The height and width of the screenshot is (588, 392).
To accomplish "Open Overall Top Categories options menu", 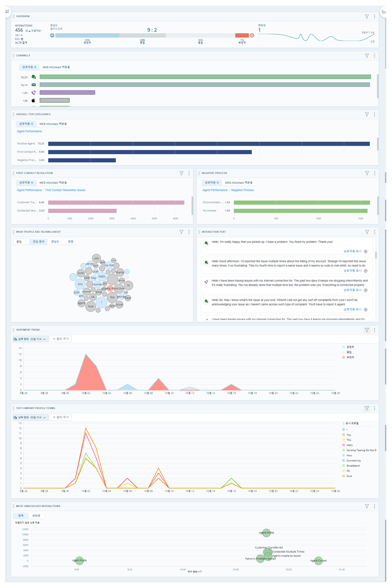I will pyautogui.click(x=374, y=114).
